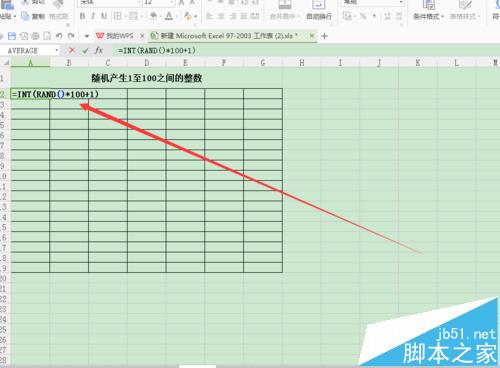The height and width of the screenshot is (368, 500).
Task: Click the Undo arrow icon
Action: (x=59, y=36)
